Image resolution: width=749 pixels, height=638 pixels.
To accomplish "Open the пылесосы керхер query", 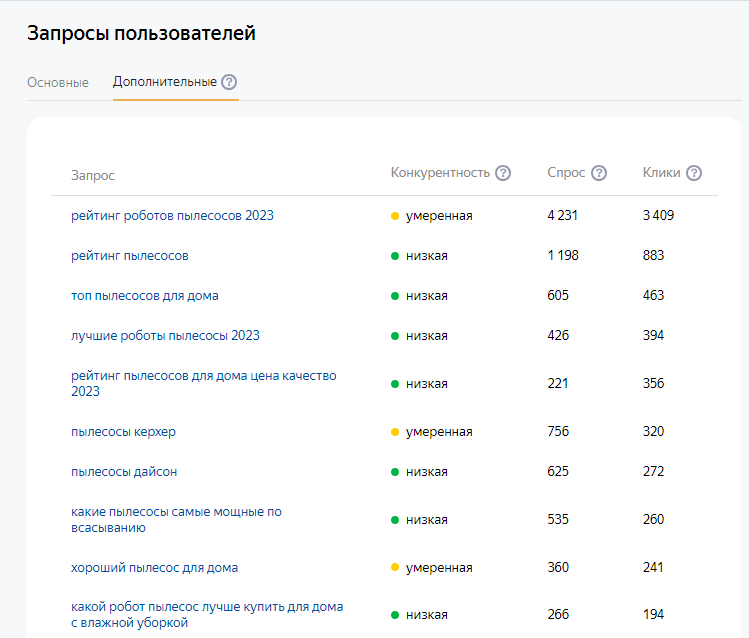I will tap(123, 431).
